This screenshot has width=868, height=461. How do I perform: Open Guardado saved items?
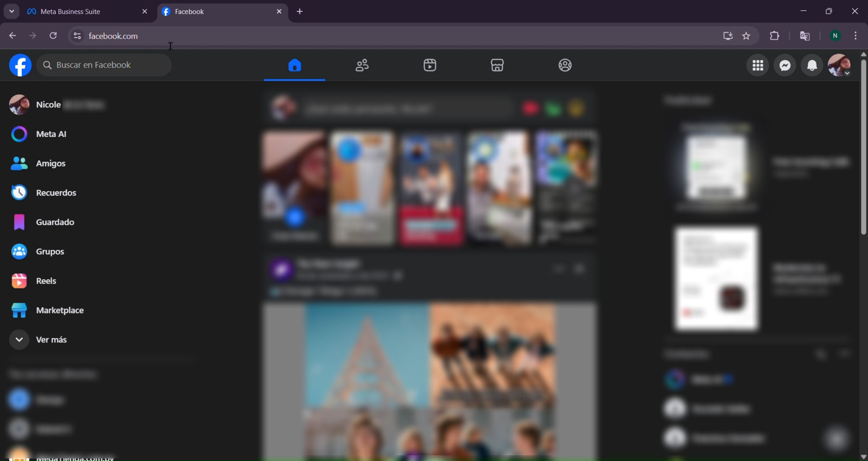click(55, 222)
